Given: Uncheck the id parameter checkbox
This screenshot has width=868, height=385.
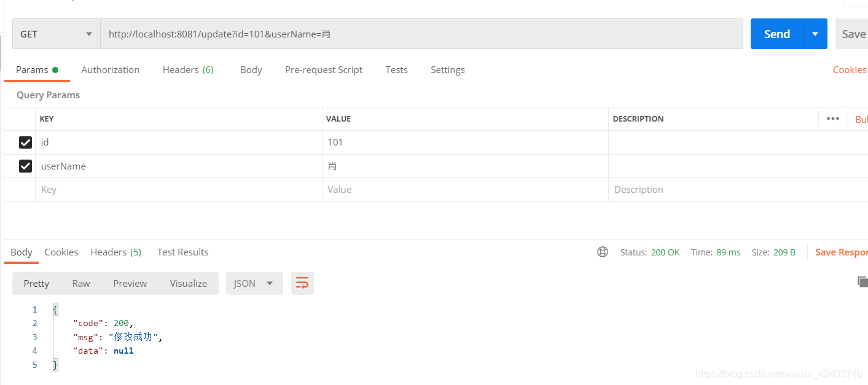Looking at the screenshot, I should coord(25,142).
